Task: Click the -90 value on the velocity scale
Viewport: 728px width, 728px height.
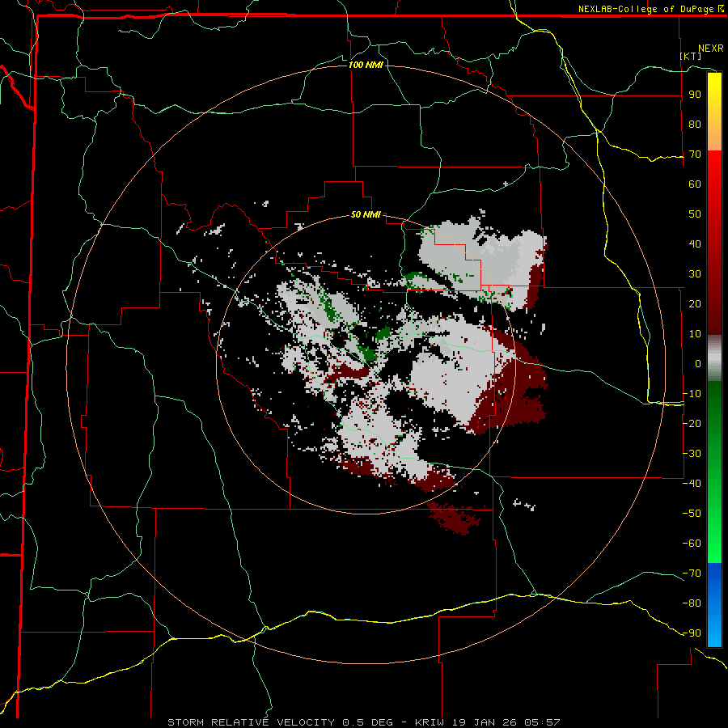Action: point(692,633)
